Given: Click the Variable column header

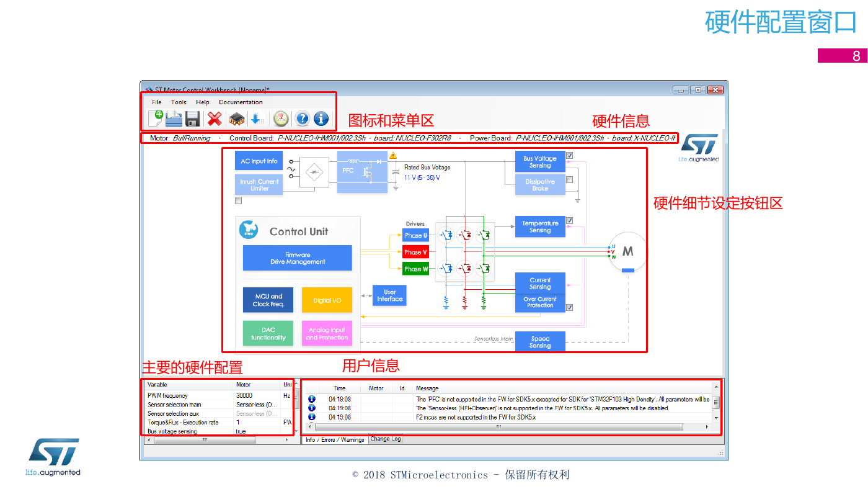Looking at the screenshot, I should pos(189,385).
